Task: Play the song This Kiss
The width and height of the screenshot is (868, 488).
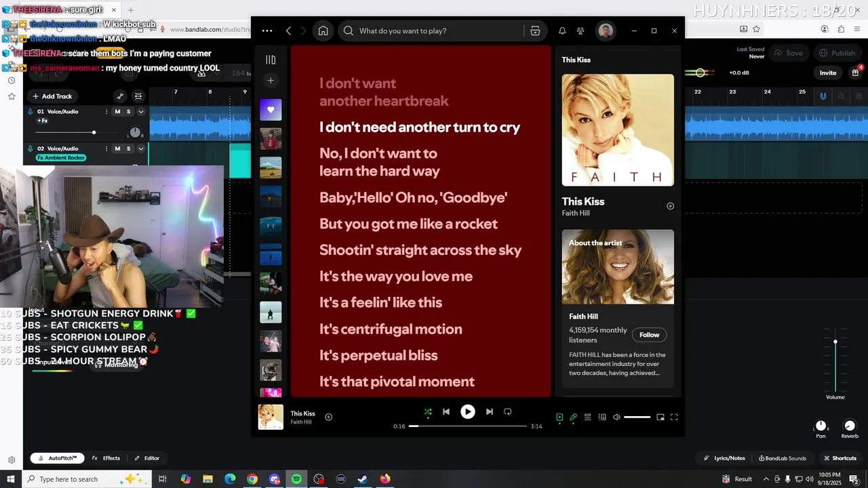Action: [468, 411]
